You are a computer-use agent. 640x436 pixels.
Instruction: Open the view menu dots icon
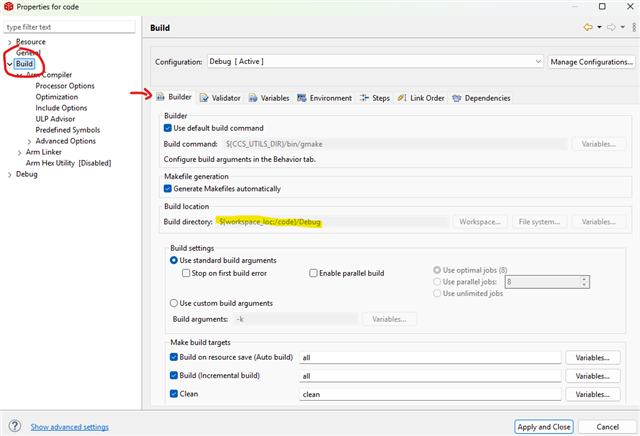(634, 27)
